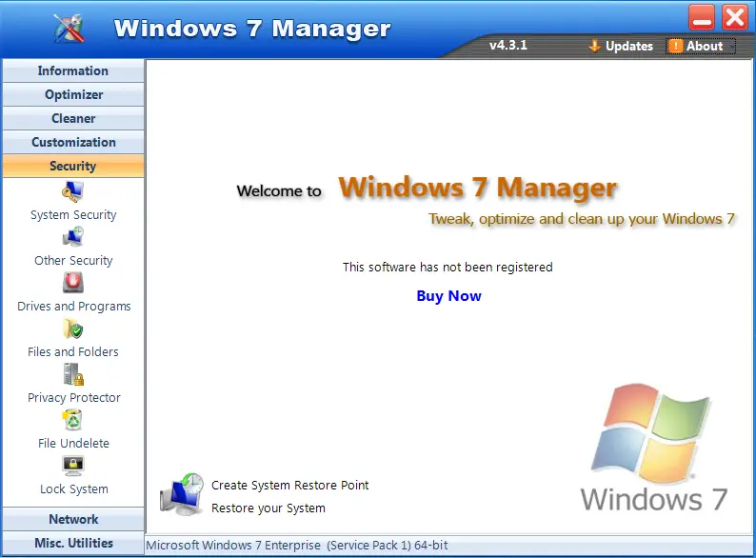756x558 pixels.
Task: Select the System Security label
Action: click(x=73, y=215)
